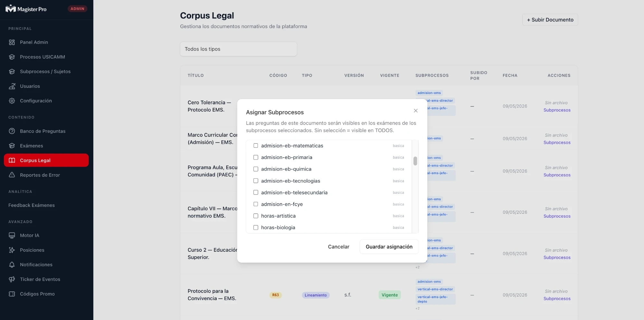Toggle the horas-artistica checkbox

[256, 216]
